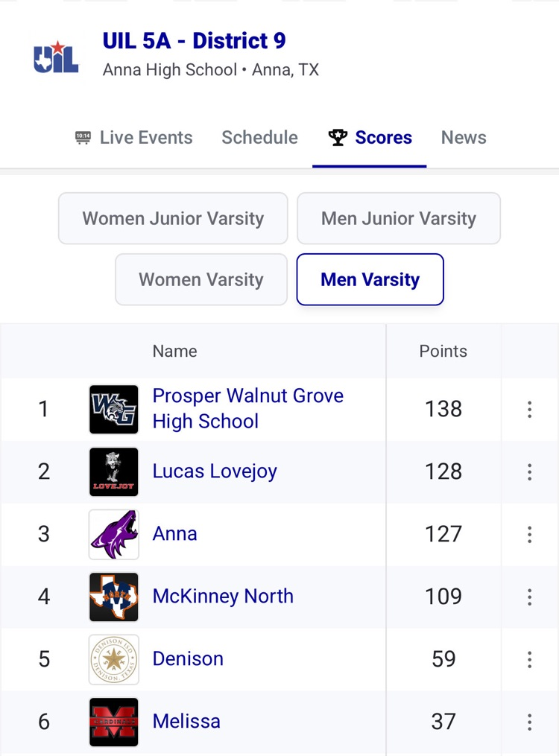This screenshot has width=559, height=756.
Task: Open the Melissa team link
Action: coord(186,722)
